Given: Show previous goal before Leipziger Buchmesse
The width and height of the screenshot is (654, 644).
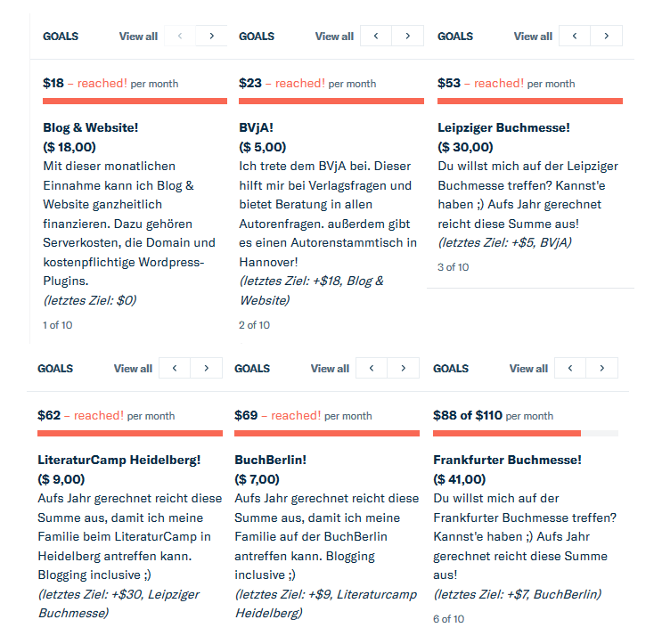Looking at the screenshot, I should pos(575,37).
